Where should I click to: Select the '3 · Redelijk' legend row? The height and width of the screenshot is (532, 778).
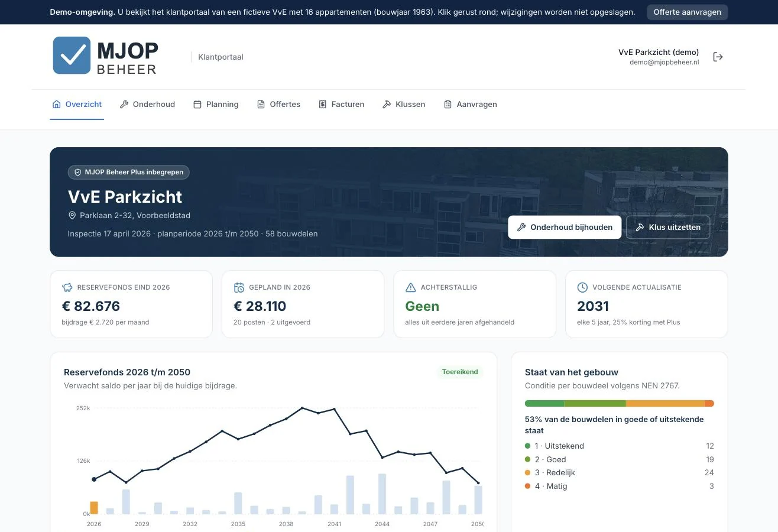point(619,472)
